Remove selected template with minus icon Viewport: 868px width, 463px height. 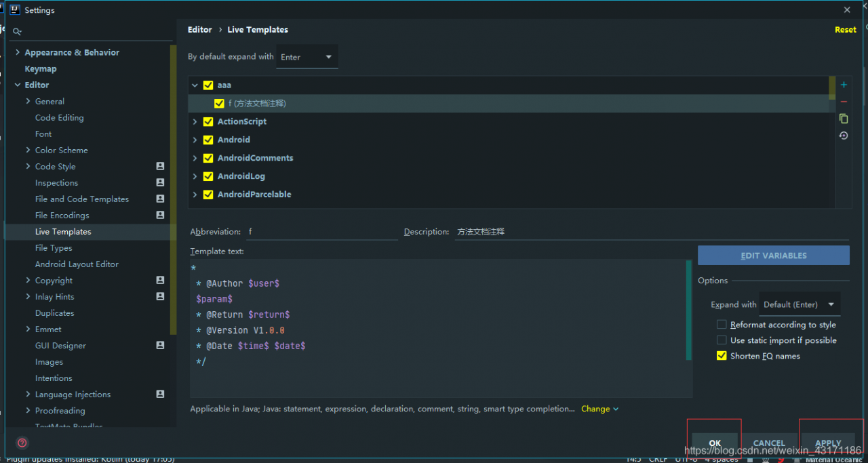[x=844, y=102]
